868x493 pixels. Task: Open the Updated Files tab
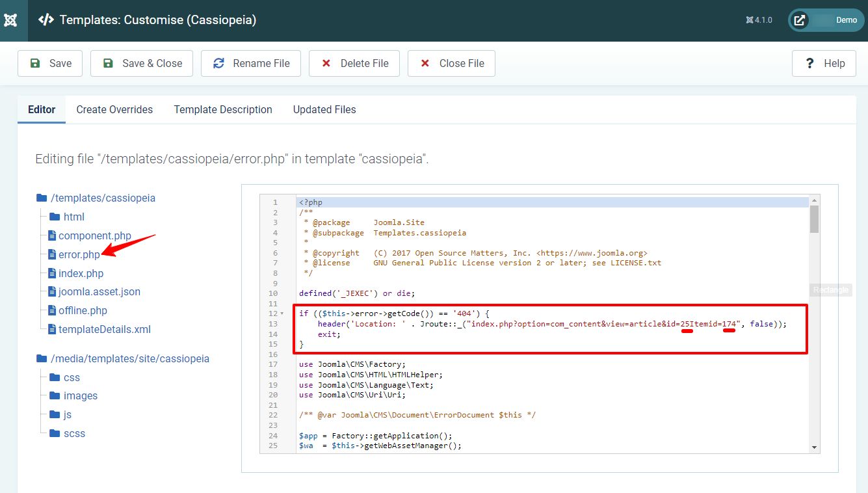324,109
